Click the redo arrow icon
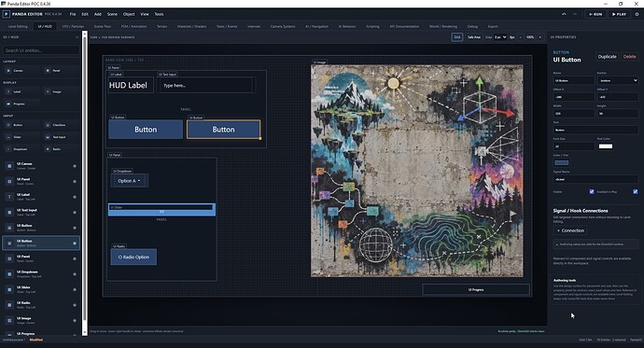The image size is (644, 348). click(x=575, y=14)
